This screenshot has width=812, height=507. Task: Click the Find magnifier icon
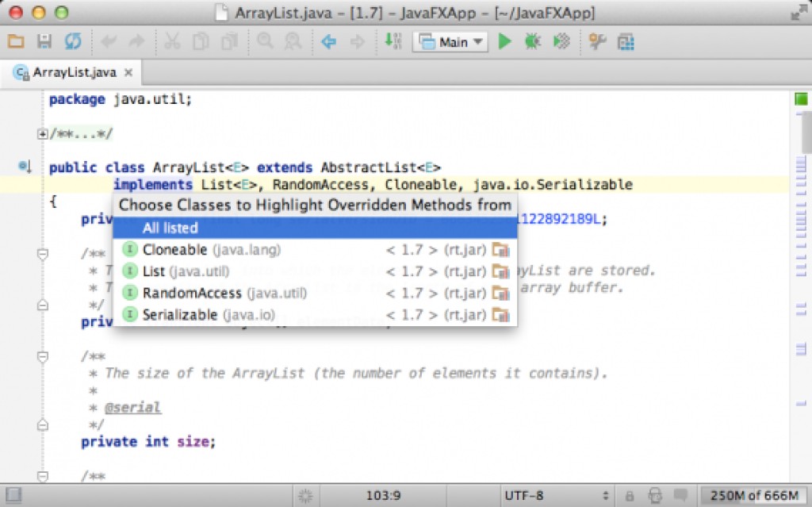coord(265,41)
